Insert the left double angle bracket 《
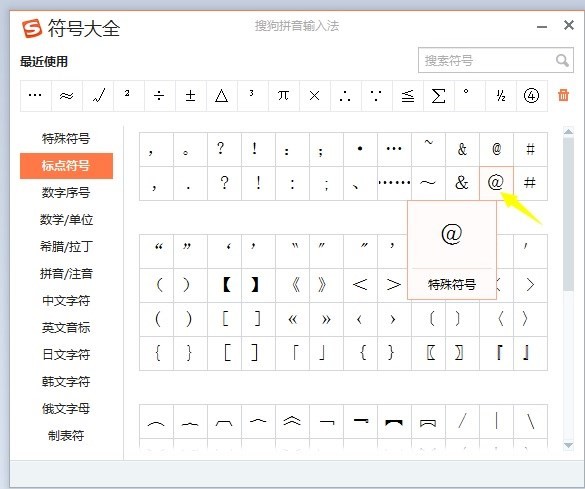The width and height of the screenshot is (585, 489). (x=292, y=285)
